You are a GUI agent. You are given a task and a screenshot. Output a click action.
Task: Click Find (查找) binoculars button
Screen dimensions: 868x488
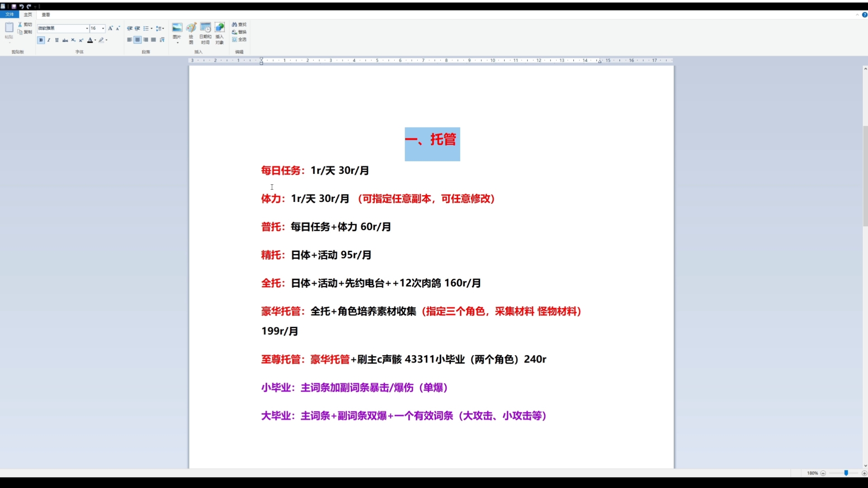point(239,24)
